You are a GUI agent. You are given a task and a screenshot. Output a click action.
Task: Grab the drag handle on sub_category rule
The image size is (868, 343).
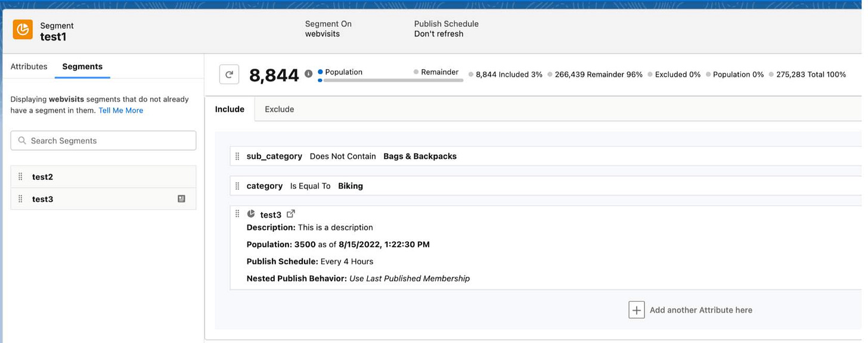237,155
